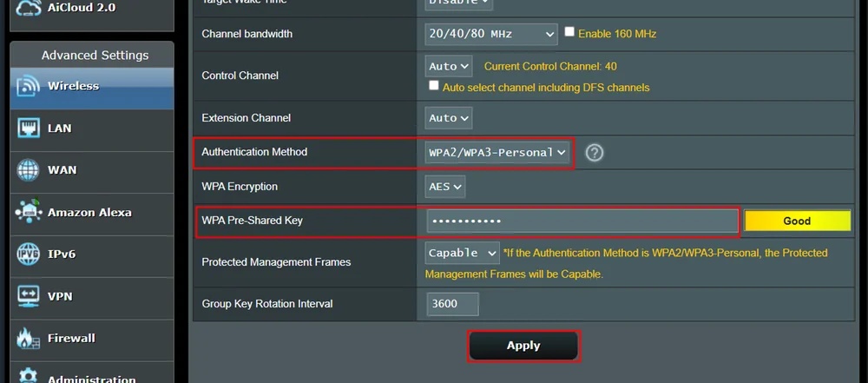Image resolution: width=868 pixels, height=383 pixels.
Task: Click the Group Key Rotation Interval label
Action: click(266, 304)
